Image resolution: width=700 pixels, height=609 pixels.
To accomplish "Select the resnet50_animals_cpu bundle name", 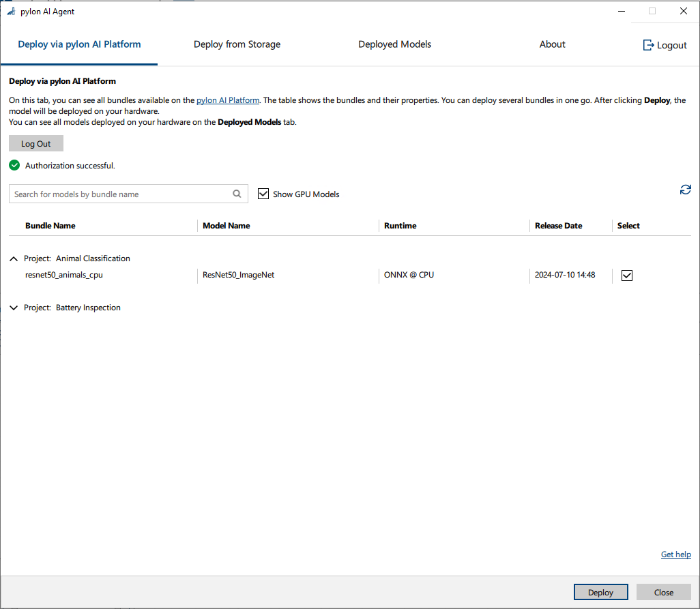I will (x=64, y=275).
